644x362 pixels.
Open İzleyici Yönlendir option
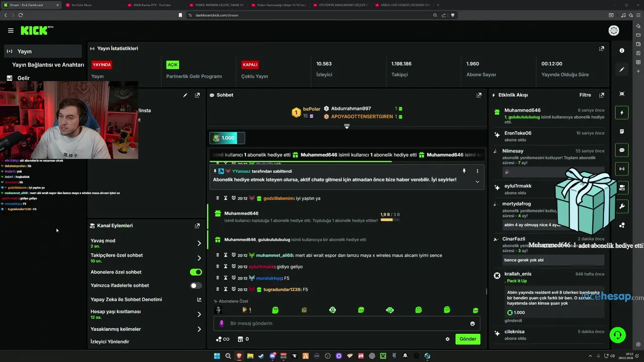tap(110, 342)
